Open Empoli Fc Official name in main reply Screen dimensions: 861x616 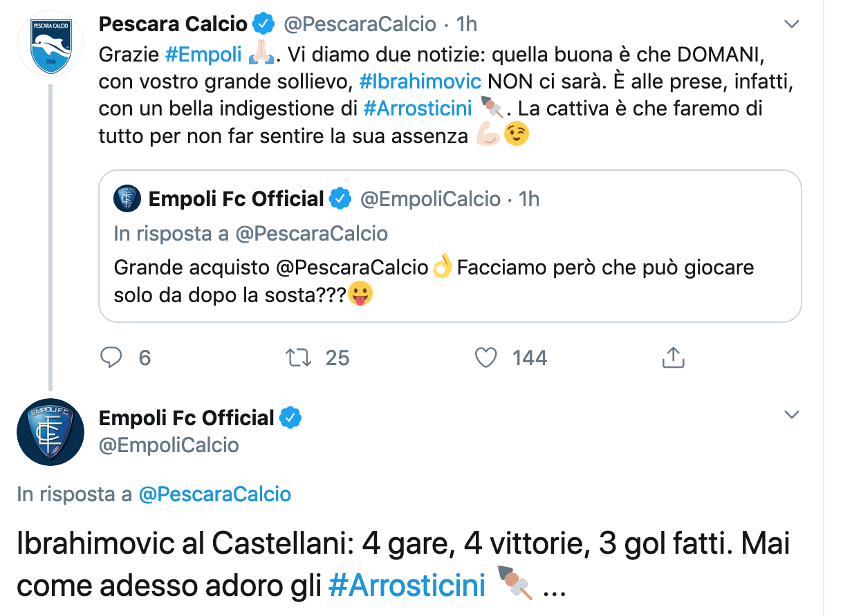click(187, 418)
